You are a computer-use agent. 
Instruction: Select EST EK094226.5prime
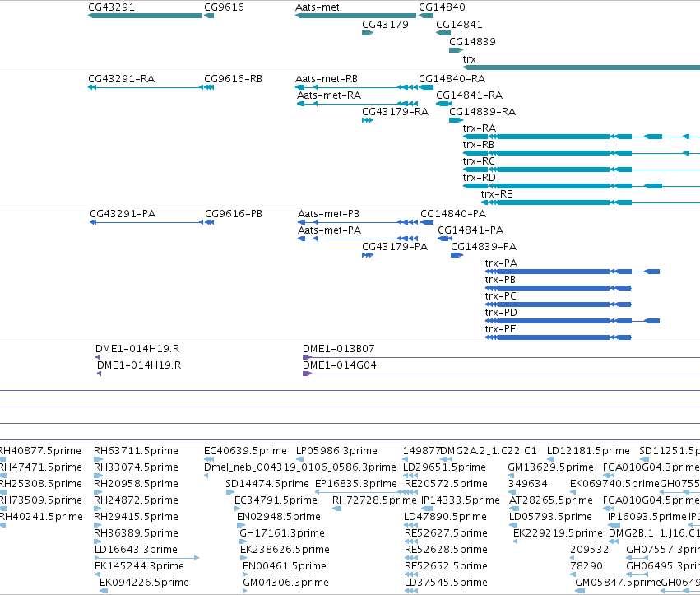coord(144,583)
